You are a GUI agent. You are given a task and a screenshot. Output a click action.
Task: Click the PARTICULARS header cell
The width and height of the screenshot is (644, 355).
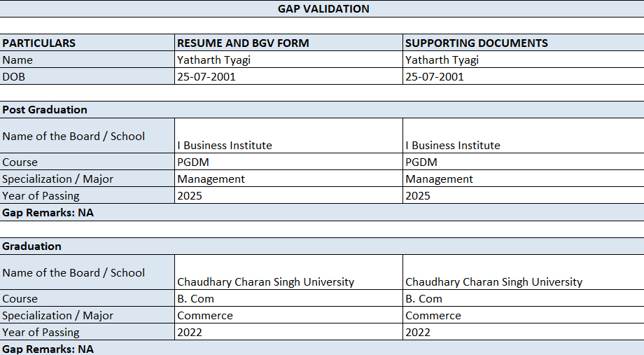(x=39, y=43)
